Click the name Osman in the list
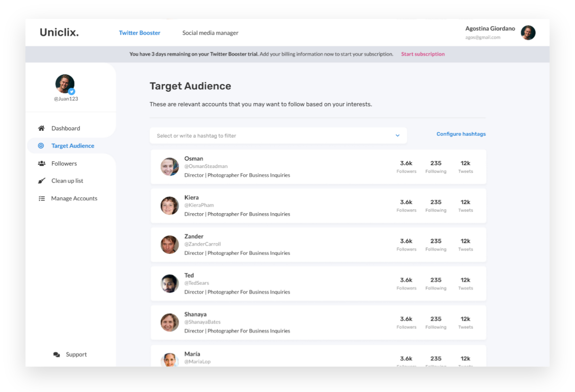The height and width of the screenshot is (392, 575). 194,159
